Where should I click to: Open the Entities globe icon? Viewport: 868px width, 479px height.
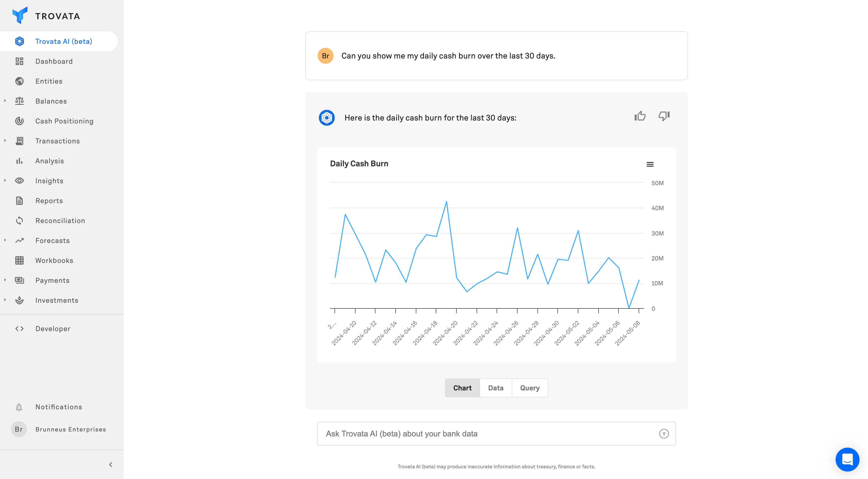19,81
